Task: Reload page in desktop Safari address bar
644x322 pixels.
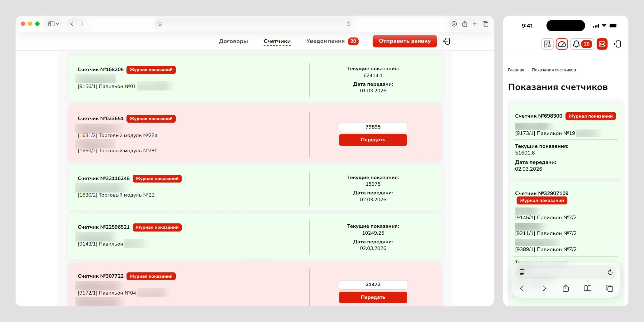Action: 348,24
